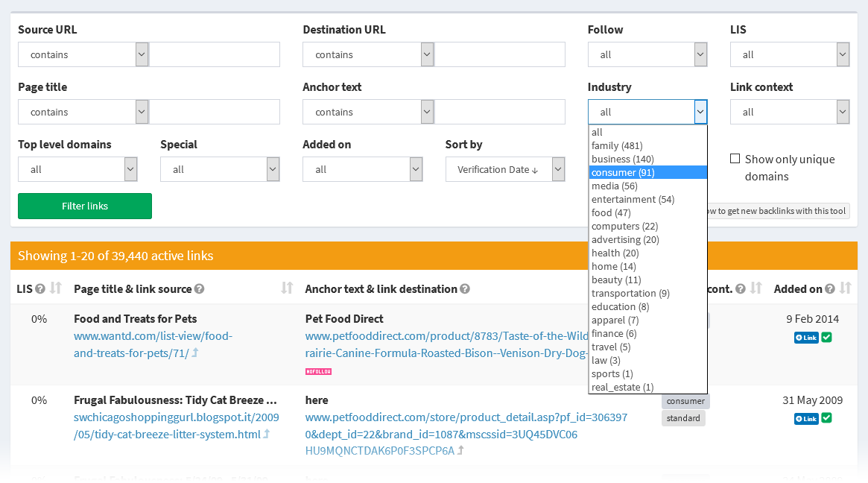868x483 pixels.
Task: Click green verified checkmark for 31 May 2009
Action: click(826, 418)
